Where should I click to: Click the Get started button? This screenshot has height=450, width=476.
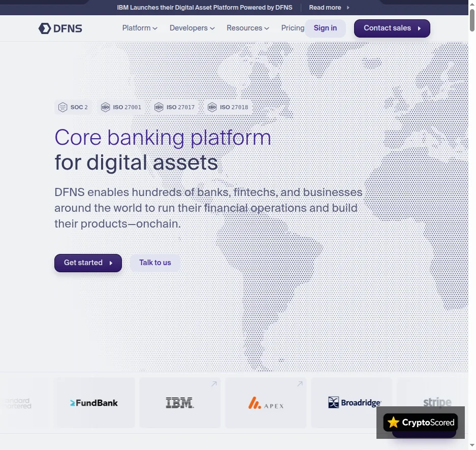(88, 263)
